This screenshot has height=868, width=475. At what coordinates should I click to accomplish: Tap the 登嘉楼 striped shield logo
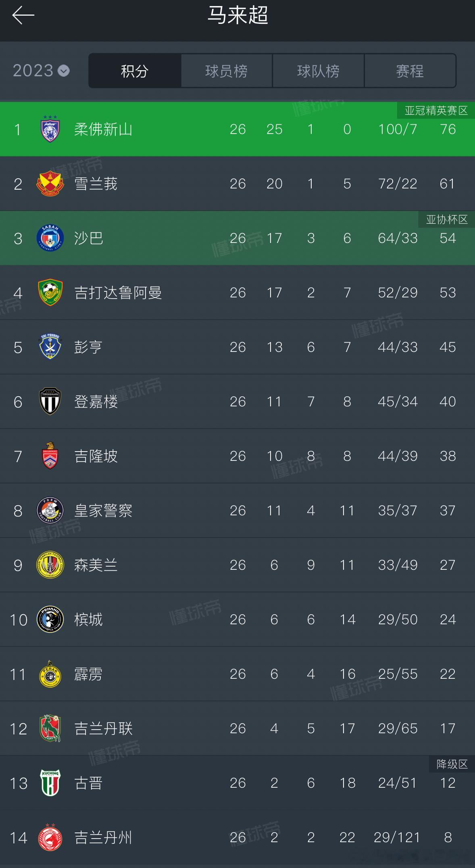[x=50, y=402]
